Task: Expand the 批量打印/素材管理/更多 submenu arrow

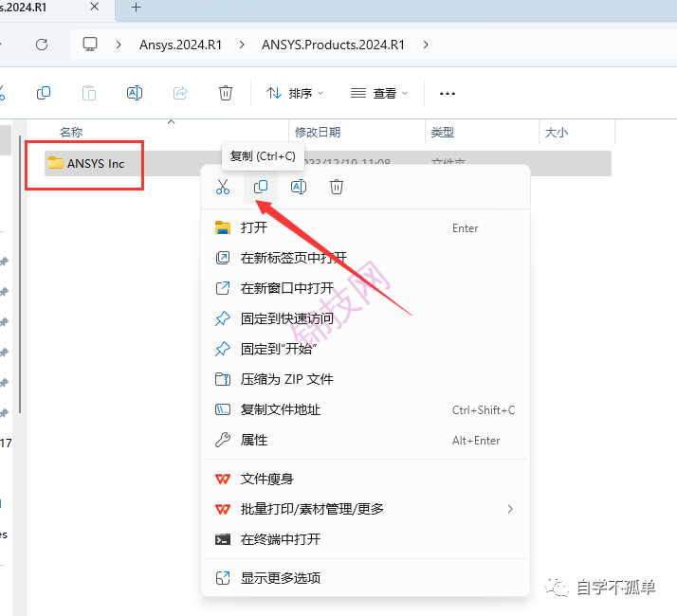Action: (510, 509)
